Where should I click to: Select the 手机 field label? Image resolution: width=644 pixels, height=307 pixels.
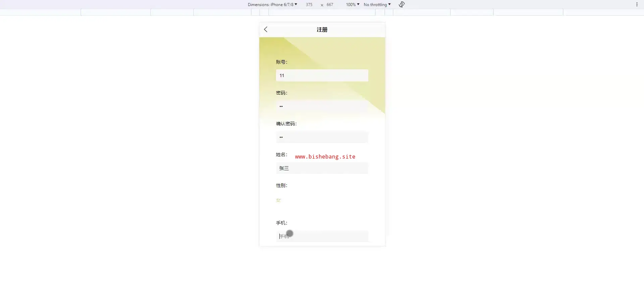(282, 223)
